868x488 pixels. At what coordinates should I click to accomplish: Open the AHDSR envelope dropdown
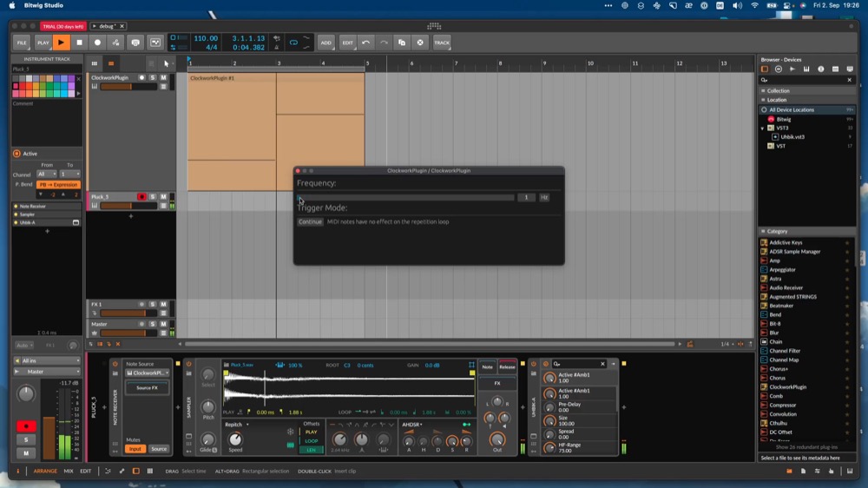tap(412, 425)
